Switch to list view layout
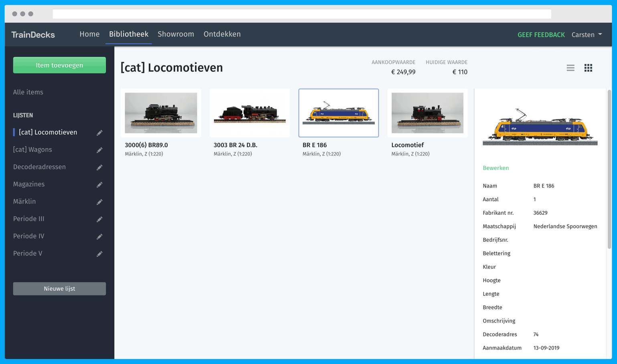617x364 pixels. coord(570,68)
